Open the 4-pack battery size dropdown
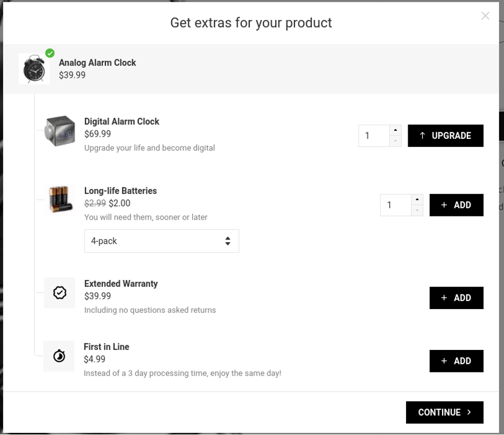504x435 pixels. [x=161, y=241]
